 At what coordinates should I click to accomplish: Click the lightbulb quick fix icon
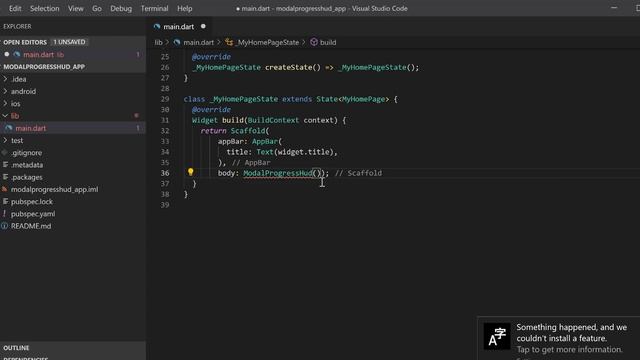coord(191,172)
